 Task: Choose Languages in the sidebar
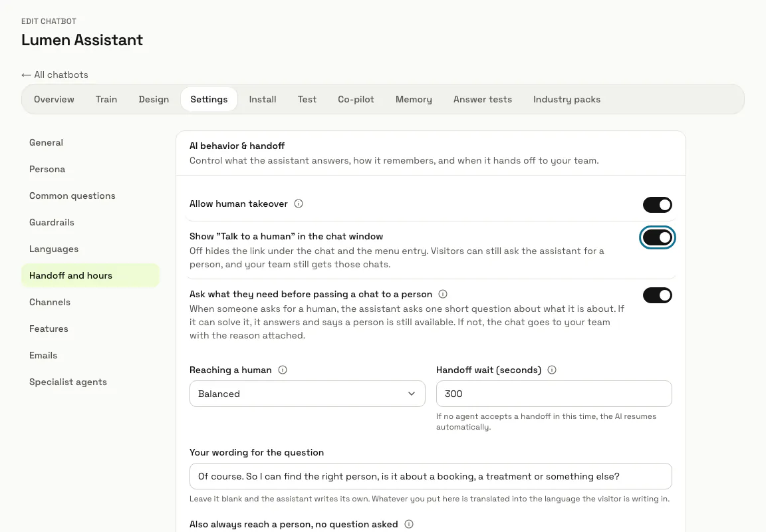click(x=90, y=249)
